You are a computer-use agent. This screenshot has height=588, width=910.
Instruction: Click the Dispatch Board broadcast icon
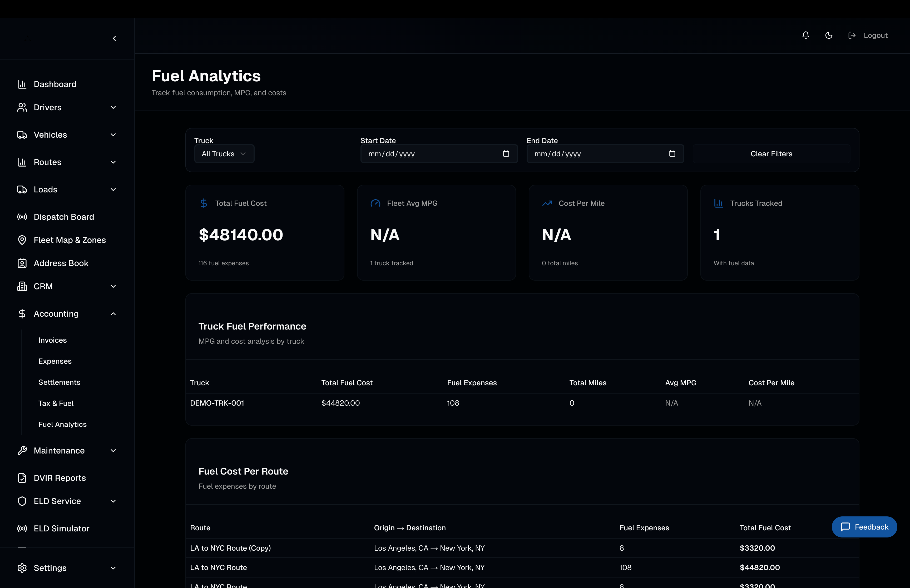coord(22,217)
